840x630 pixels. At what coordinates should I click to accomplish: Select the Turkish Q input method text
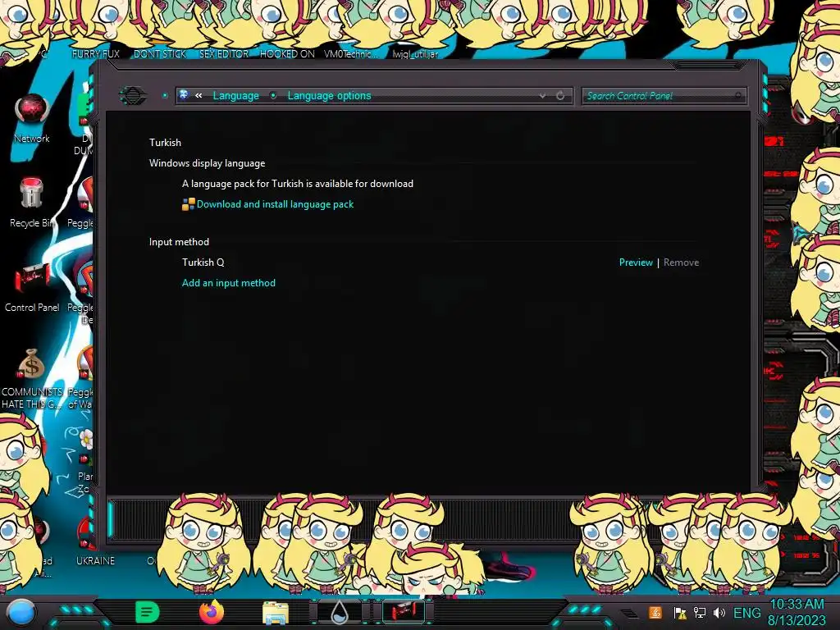[203, 262]
